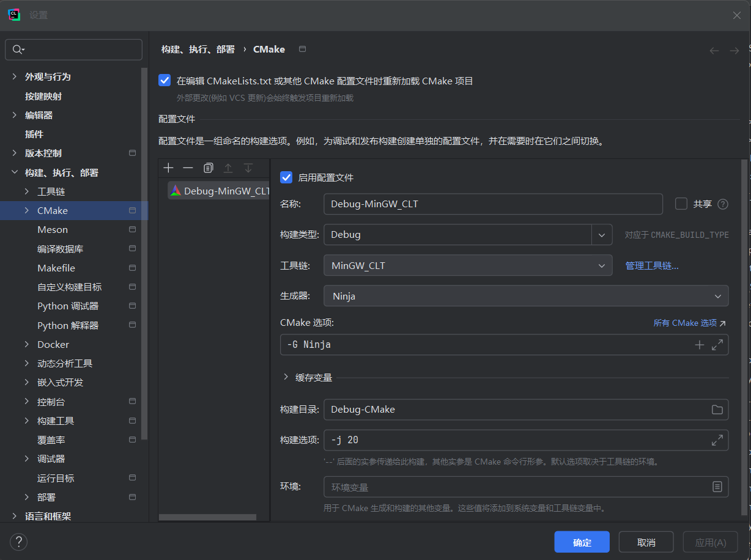Open the Makefile settings page
Image resolution: width=751 pixels, height=560 pixels.
point(56,268)
